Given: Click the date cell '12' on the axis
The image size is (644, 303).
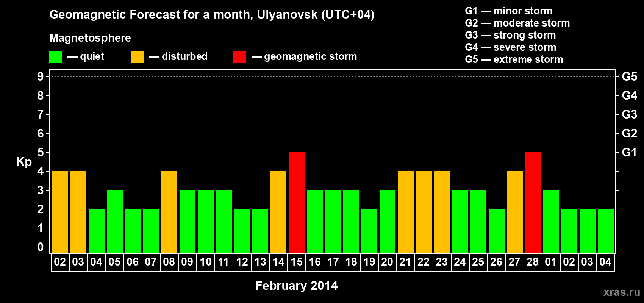Looking at the screenshot, I should pos(242,262).
